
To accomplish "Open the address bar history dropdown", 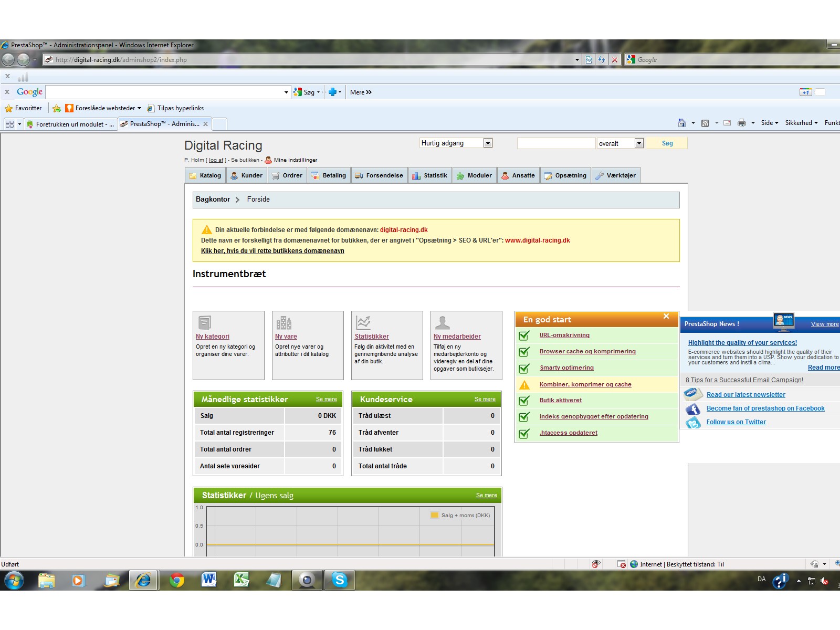I will click(577, 60).
